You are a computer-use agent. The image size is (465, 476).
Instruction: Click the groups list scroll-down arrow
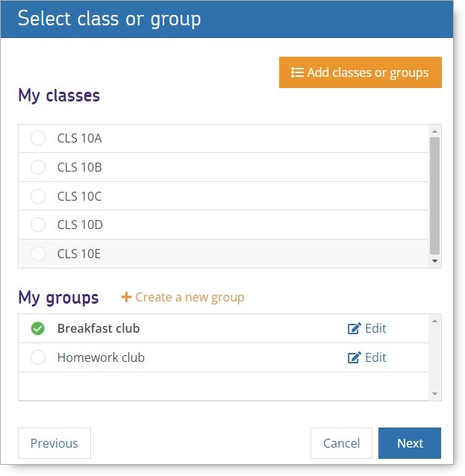(434, 394)
